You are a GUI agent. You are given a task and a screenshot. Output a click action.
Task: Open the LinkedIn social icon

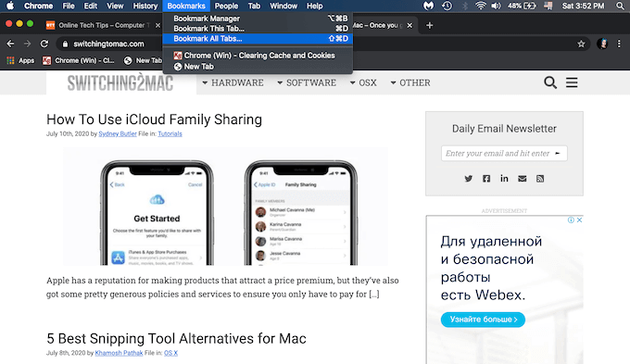click(x=504, y=179)
